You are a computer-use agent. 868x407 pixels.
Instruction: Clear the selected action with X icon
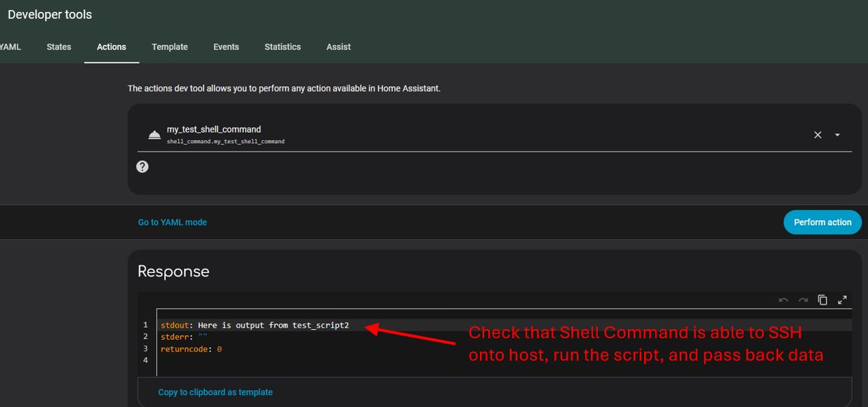click(817, 135)
